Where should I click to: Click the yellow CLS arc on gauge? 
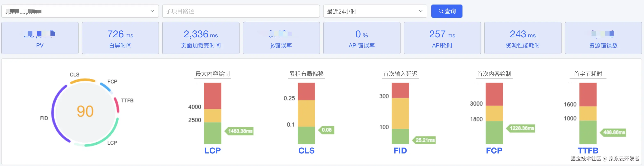click(83, 80)
